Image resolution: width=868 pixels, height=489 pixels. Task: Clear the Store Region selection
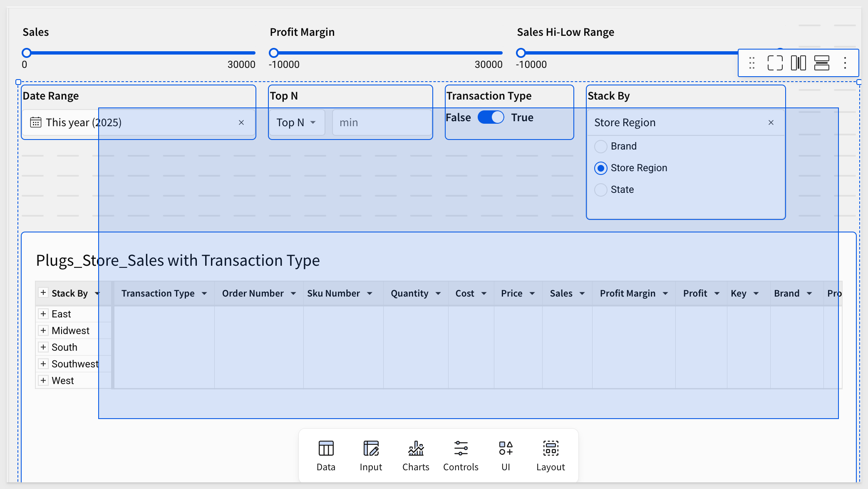(771, 122)
